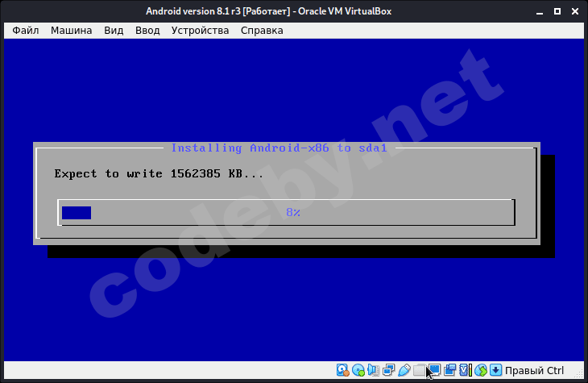Close the VirtualBox window

tap(575, 11)
